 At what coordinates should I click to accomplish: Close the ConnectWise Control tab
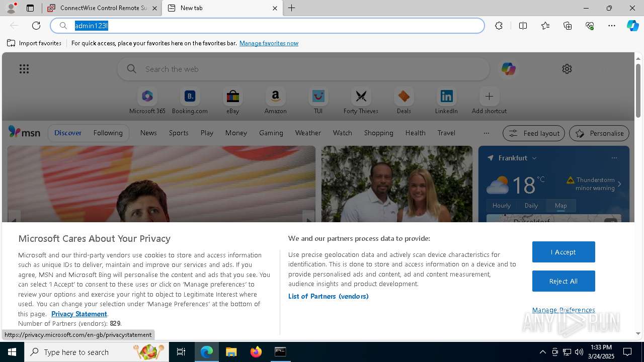pos(154,8)
